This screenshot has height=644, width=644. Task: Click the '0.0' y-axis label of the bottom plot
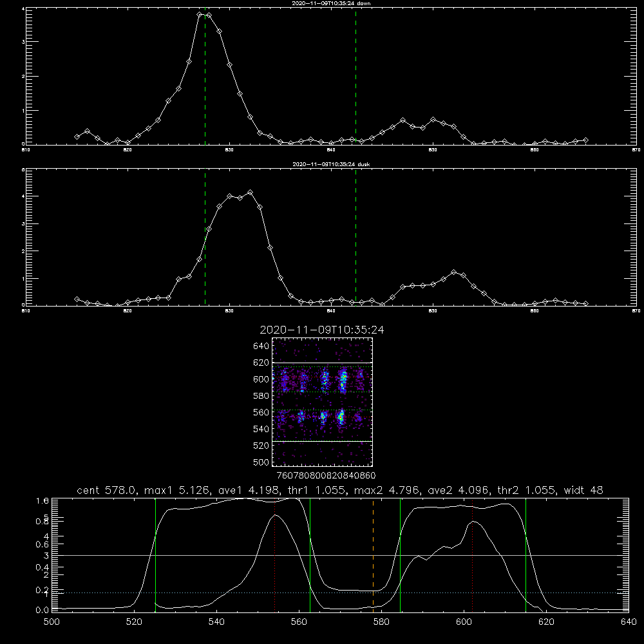click(43, 610)
